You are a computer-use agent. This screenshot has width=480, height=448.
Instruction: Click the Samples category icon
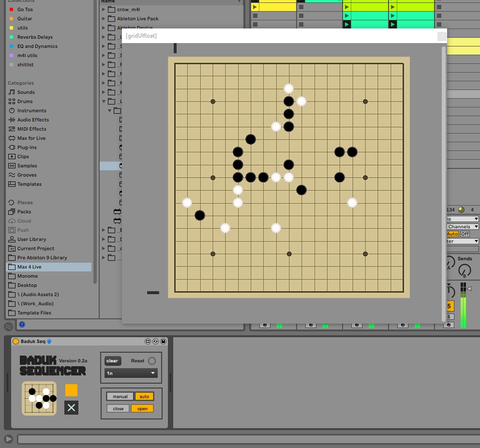click(12, 166)
